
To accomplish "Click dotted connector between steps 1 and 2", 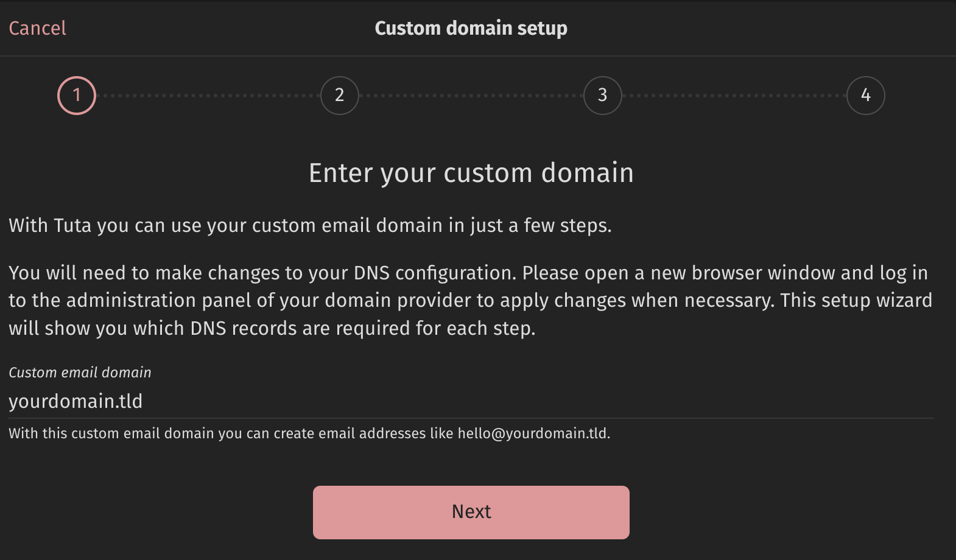I will pos(208,96).
